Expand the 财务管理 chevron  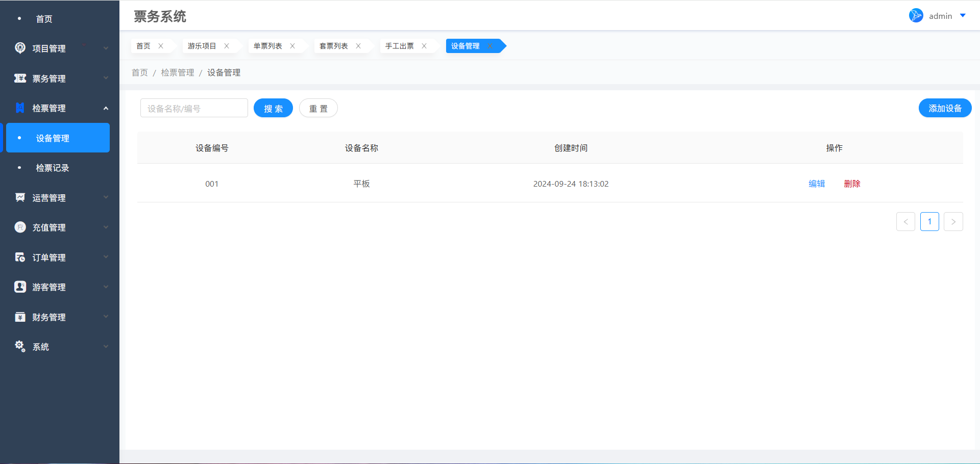(x=106, y=317)
